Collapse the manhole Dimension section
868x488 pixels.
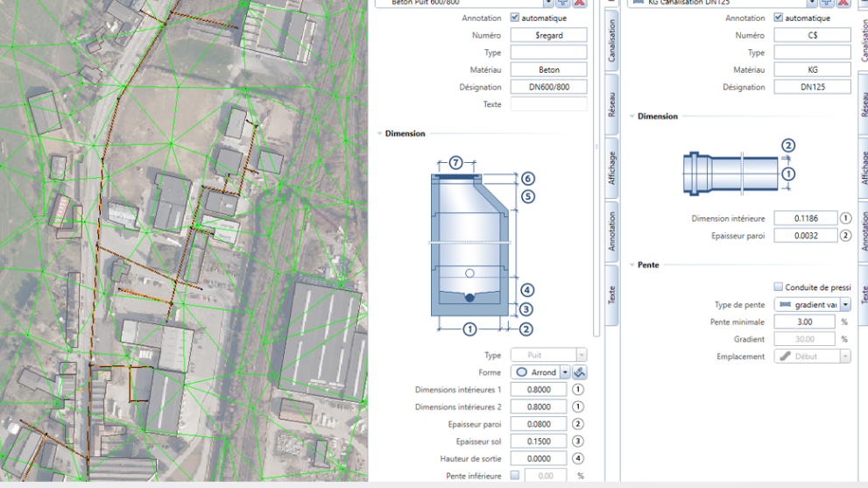(x=379, y=134)
